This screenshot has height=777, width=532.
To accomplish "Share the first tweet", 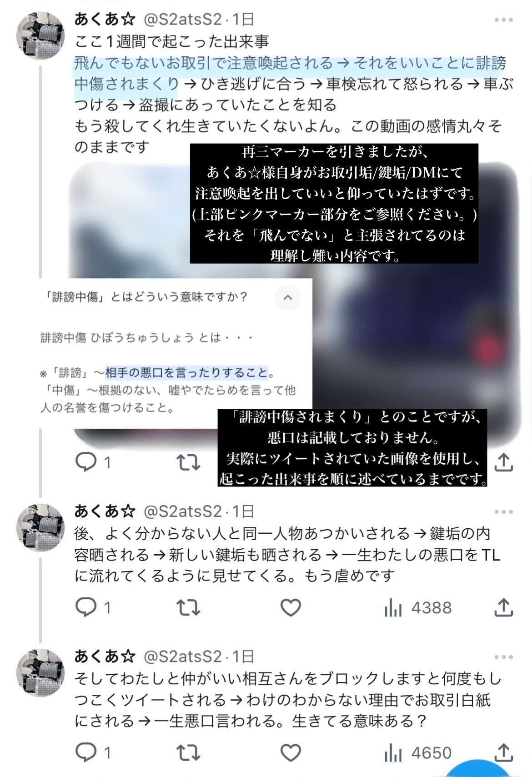I will pyautogui.click(x=503, y=462).
